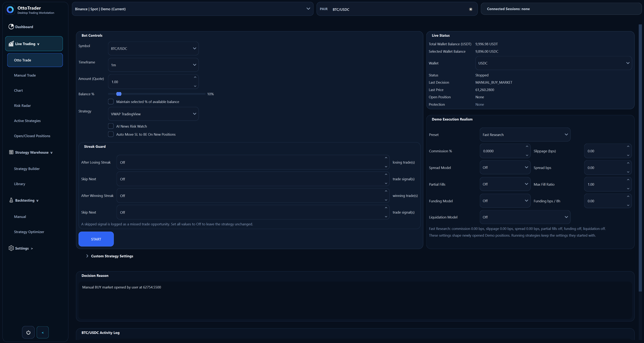
Task: Open Manual backtesting page
Action: [x=20, y=217]
